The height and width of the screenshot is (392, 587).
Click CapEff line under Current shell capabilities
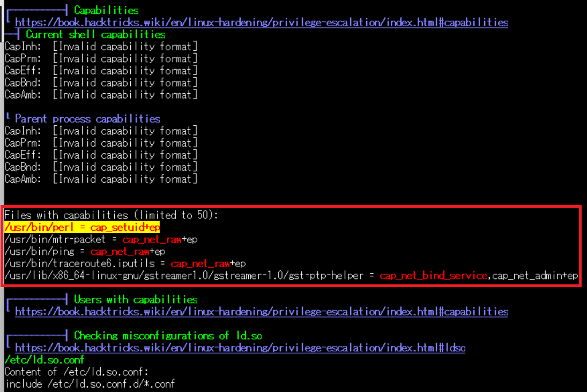click(x=101, y=71)
